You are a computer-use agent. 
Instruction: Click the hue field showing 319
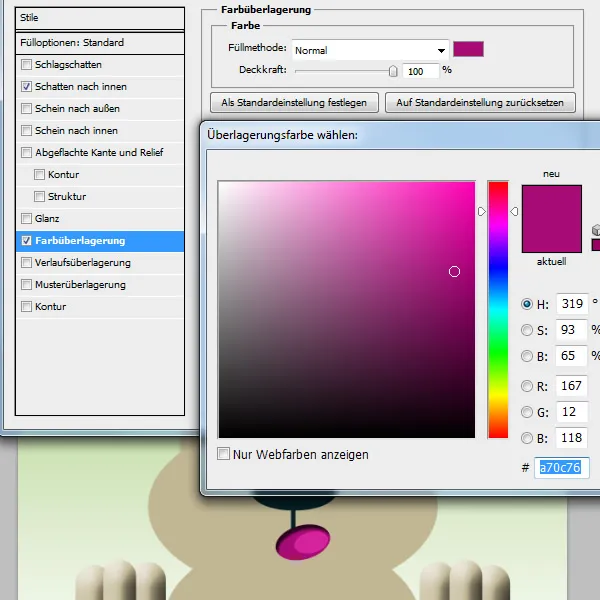pyautogui.click(x=572, y=304)
